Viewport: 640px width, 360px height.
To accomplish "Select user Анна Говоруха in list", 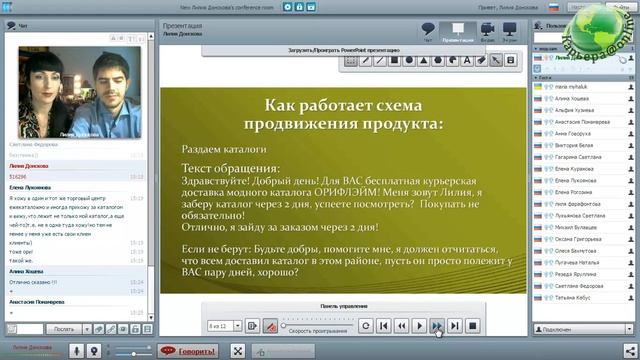I will [x=584, y=134].
